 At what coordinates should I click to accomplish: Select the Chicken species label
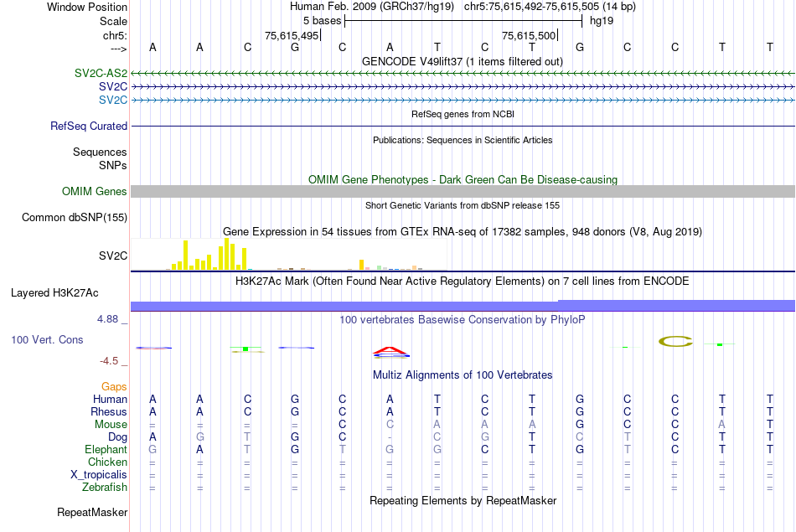point(107,462)
